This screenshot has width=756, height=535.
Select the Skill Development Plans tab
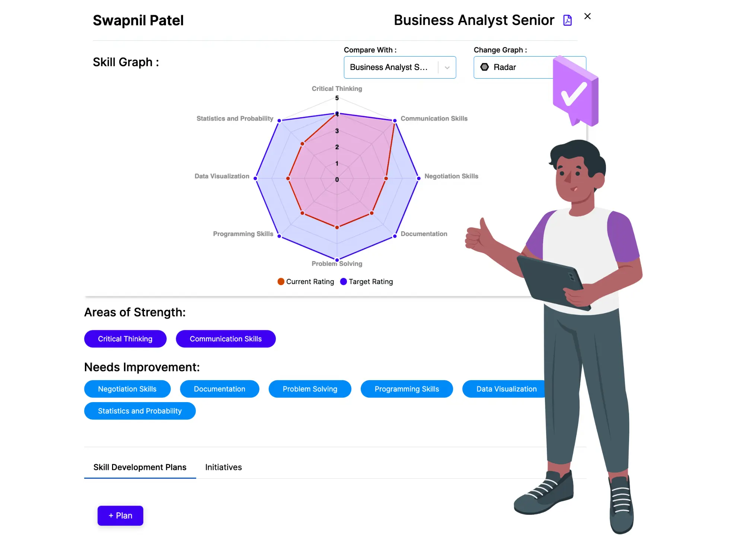point(140,466)
